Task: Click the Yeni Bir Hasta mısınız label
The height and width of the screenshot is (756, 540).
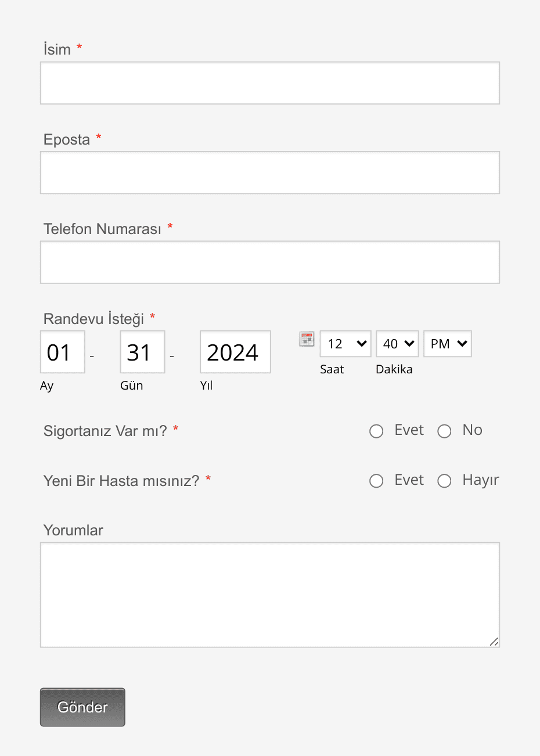Action: tap(121, 481)
